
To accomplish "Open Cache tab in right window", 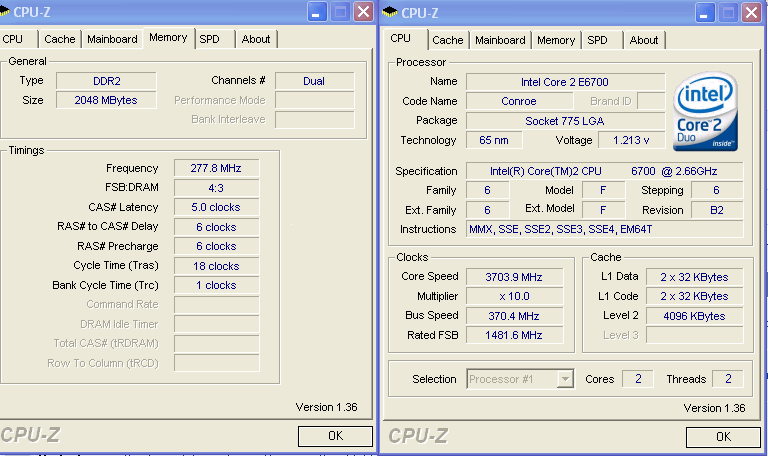I will (448, 40).
